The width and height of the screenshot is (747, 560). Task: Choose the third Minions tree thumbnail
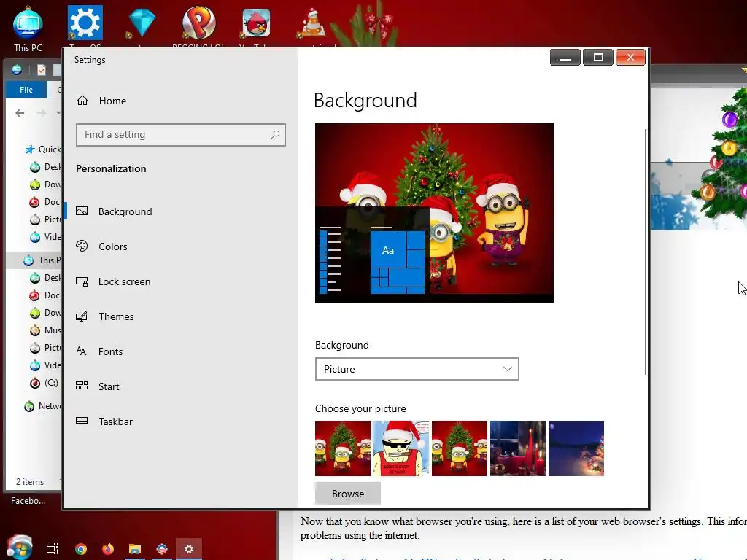point(460,448)
